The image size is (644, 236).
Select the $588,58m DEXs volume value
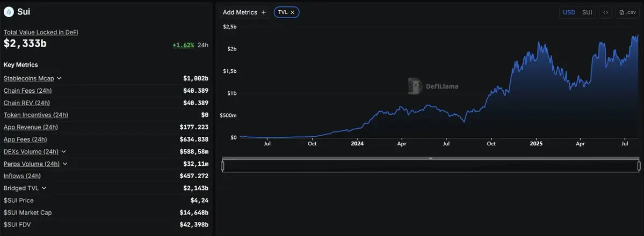[x=194, y=151]
